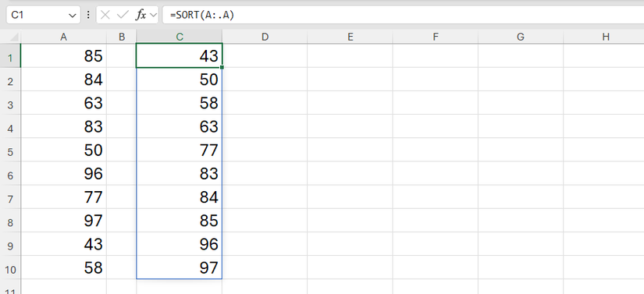The image size is (644, 294).
Task: Click the fill handle on cell C1
Action: tap(222, 67)
